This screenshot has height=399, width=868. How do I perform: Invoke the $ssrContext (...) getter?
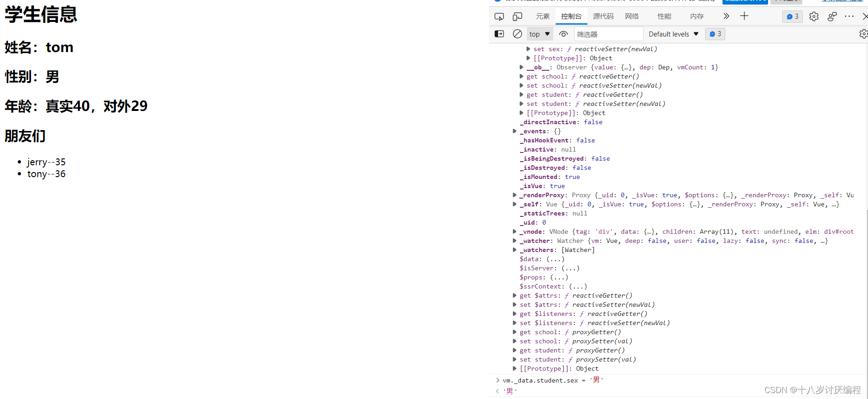coord(578,286)
